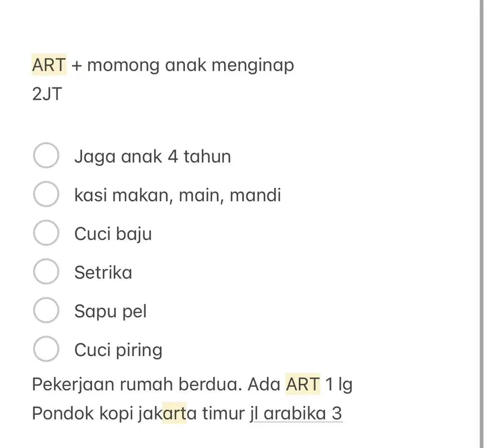
Task: Place cursor in "Cuci piring" text
Action: coord(118,350)
